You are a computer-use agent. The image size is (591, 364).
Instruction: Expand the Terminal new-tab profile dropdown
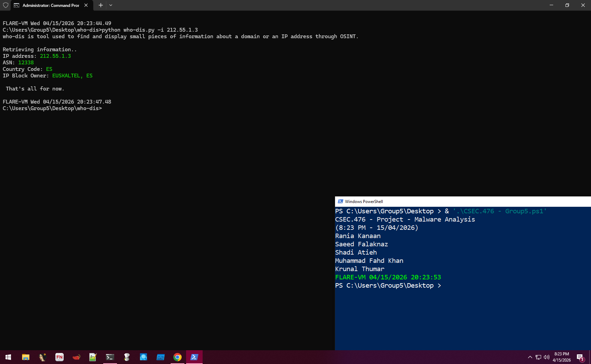pyautogui.click(x=111, y=5)
